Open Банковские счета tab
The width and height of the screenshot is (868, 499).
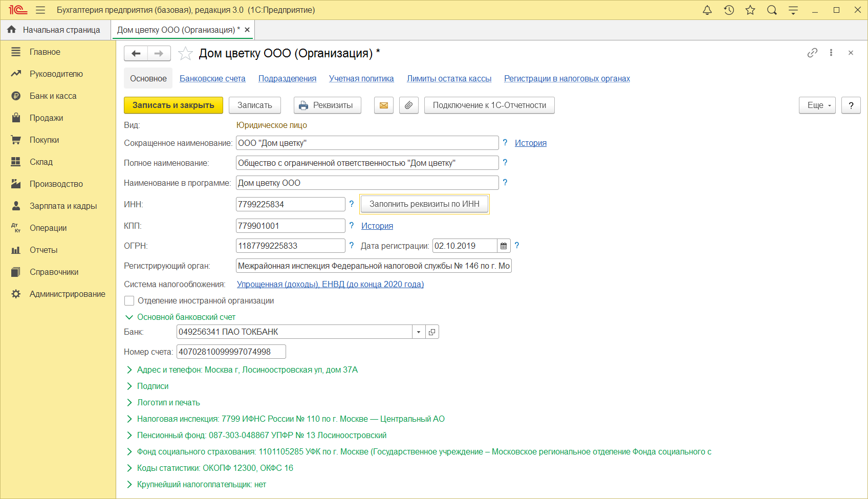click(212, 79)
